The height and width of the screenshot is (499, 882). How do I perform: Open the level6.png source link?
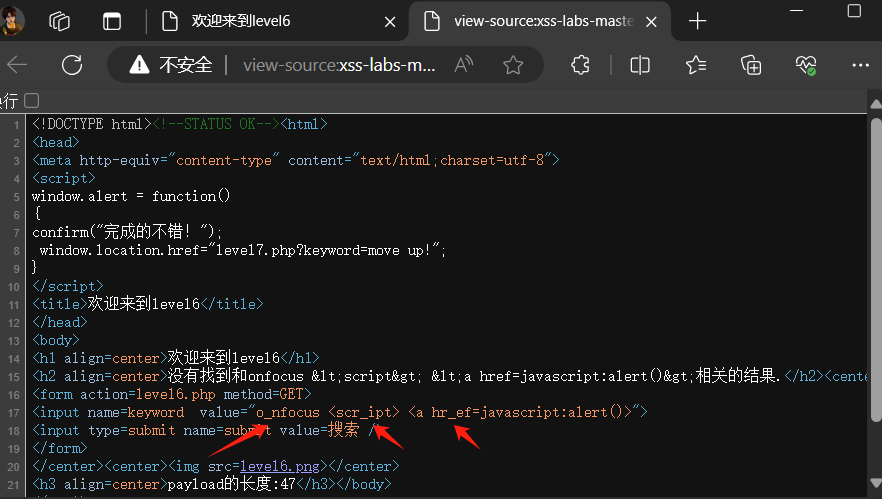280,466
